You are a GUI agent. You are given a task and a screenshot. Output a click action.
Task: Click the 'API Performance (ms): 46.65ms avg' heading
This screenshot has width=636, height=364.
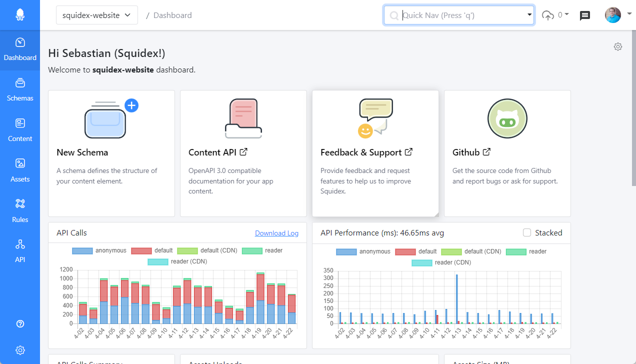tap(382, 233)
